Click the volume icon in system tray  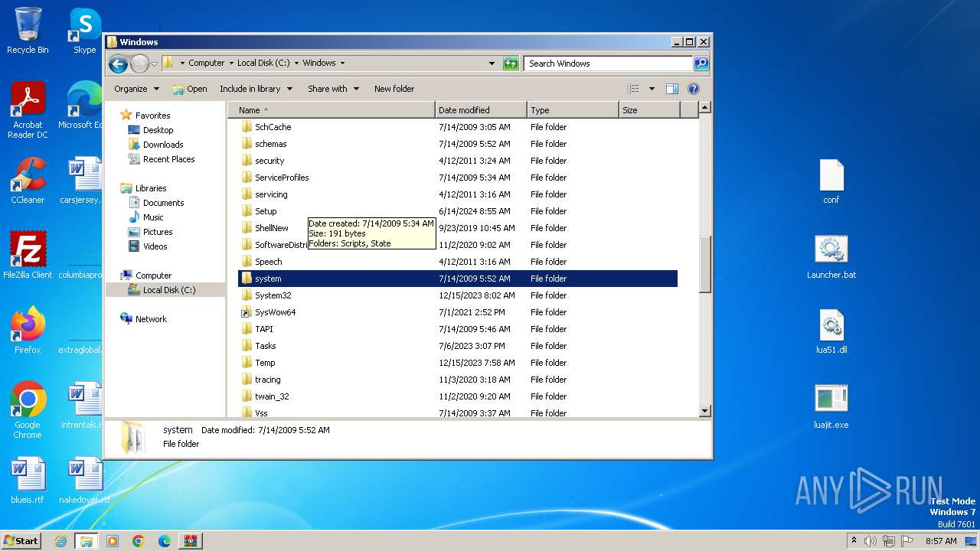click(x=871, y=541)
